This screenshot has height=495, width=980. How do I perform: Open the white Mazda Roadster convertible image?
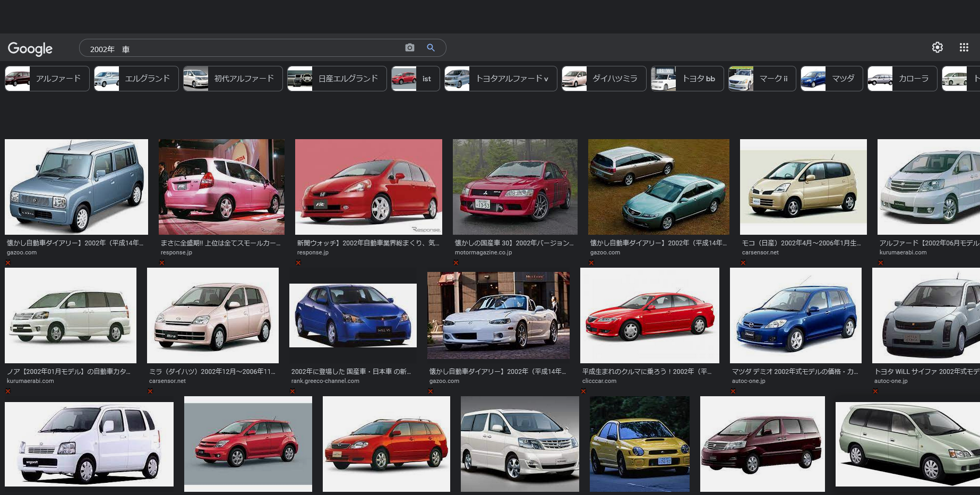tap(498, 315)
